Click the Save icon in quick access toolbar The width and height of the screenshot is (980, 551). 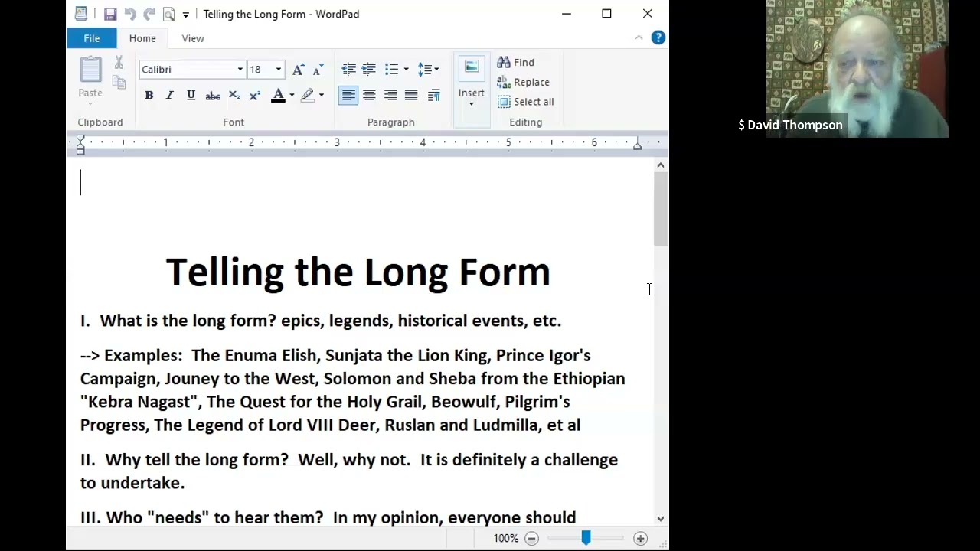coord(110,14)
